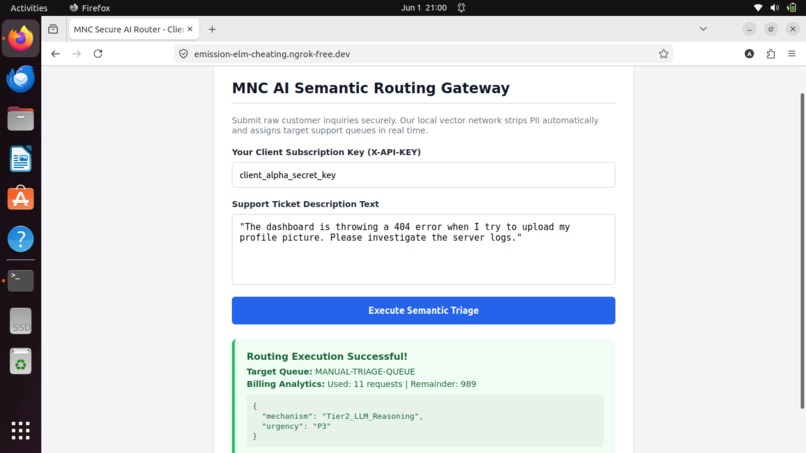The height and width of the screenshot is (453, 806).
Task: Open the Firefox app menu in top bar
Action: [x=90, y=8]
